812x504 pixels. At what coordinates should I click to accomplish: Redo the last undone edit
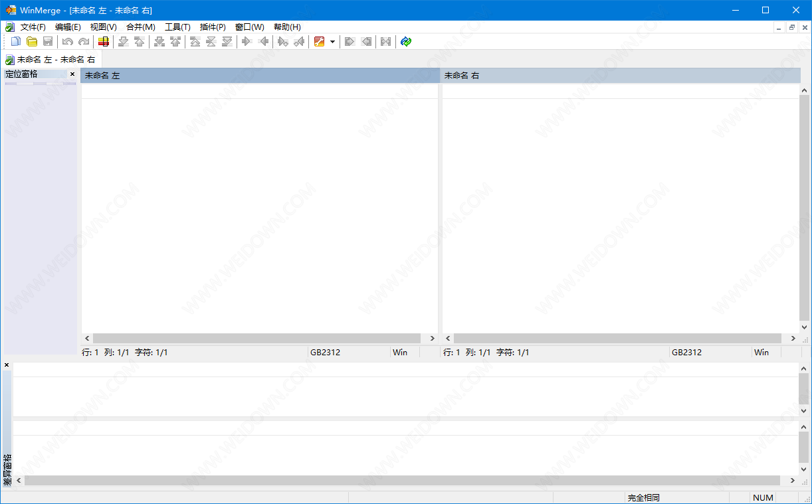tap(83, 41)
